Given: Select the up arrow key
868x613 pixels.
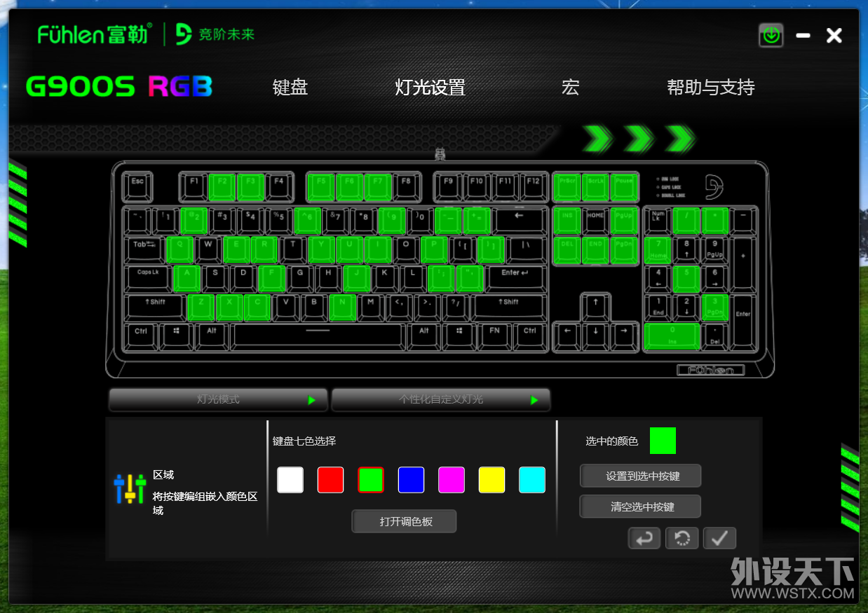Looking at the screenshot, I should [595, 306].
